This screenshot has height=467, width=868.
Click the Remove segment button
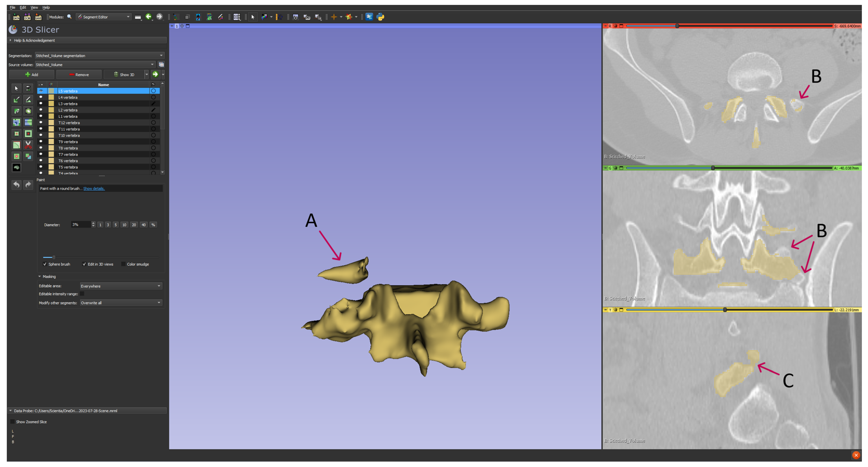pos(79,75)
